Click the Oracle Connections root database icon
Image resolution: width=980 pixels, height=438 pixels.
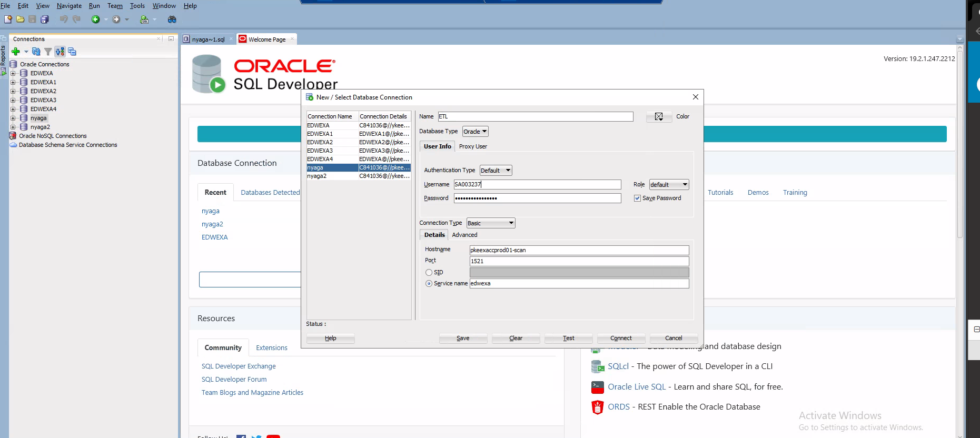(14, 64)
